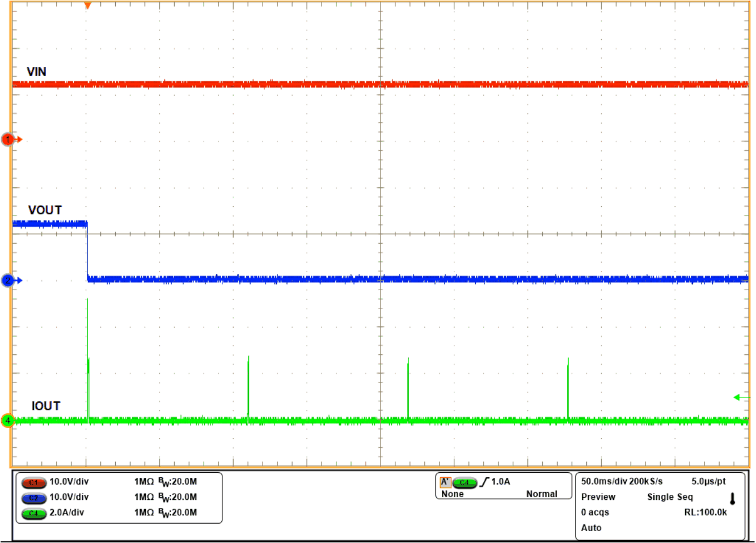Click the C4 trigger source pill
Viewport: 756px width, 543px height.
coord(465,483)
